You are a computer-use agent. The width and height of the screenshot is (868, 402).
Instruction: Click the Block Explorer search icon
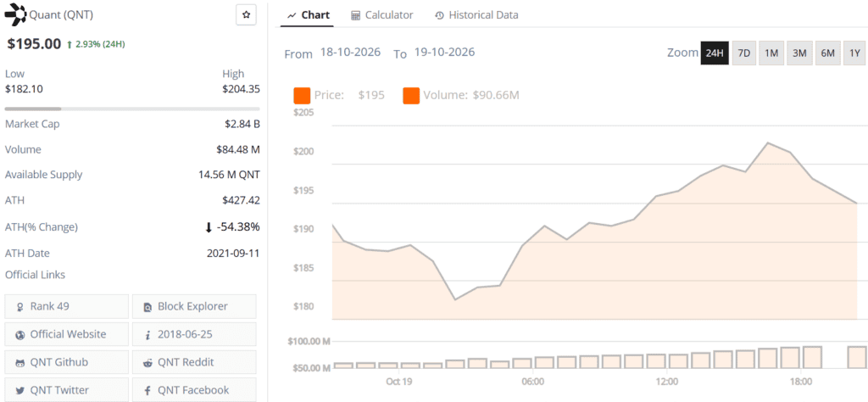[147, 307]
